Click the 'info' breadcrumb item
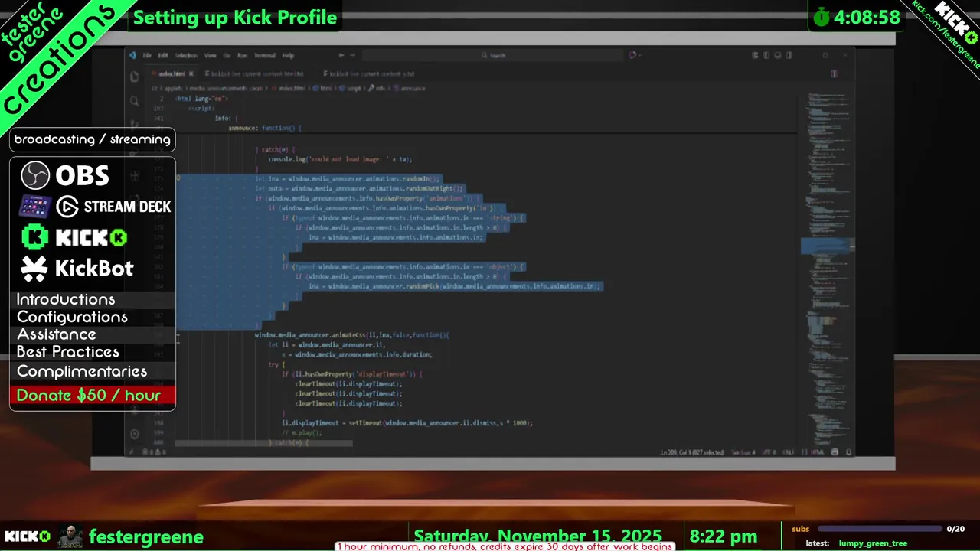The image size is (980, 551). pyautogui.click(x=378, y=88)
